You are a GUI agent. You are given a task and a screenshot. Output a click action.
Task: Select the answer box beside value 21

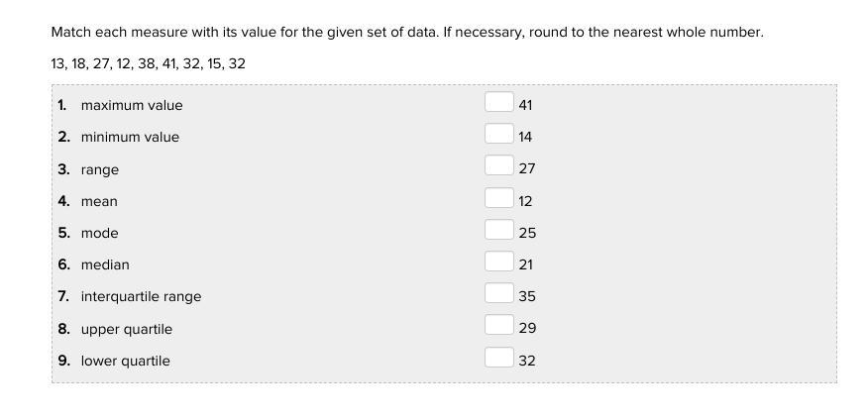pyautogui.click(x=498, y=262)
